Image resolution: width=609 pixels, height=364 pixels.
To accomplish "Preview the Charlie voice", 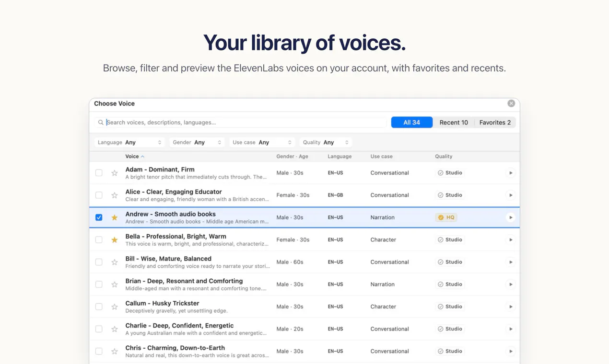I will pos(511,329).
